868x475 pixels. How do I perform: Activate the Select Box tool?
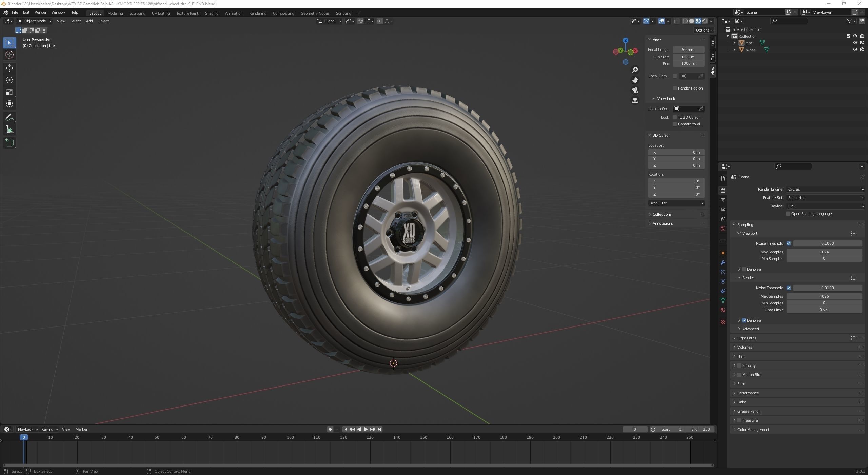click(9, 43)
